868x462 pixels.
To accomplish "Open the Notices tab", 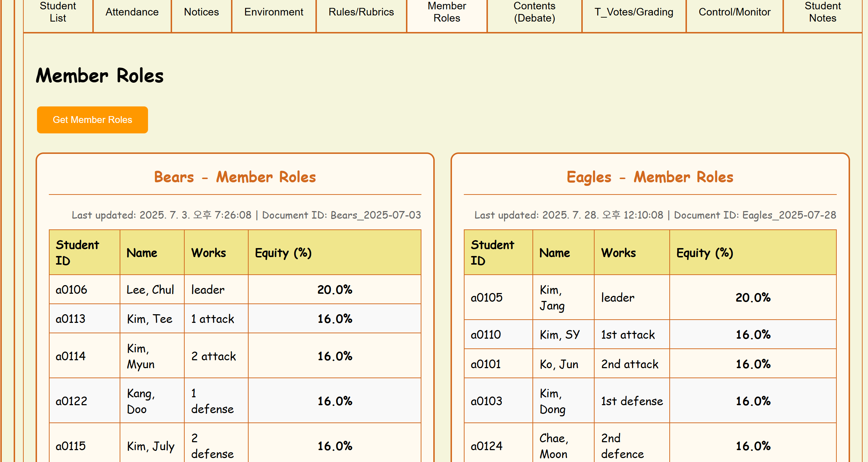I will (x=201, y=12).
